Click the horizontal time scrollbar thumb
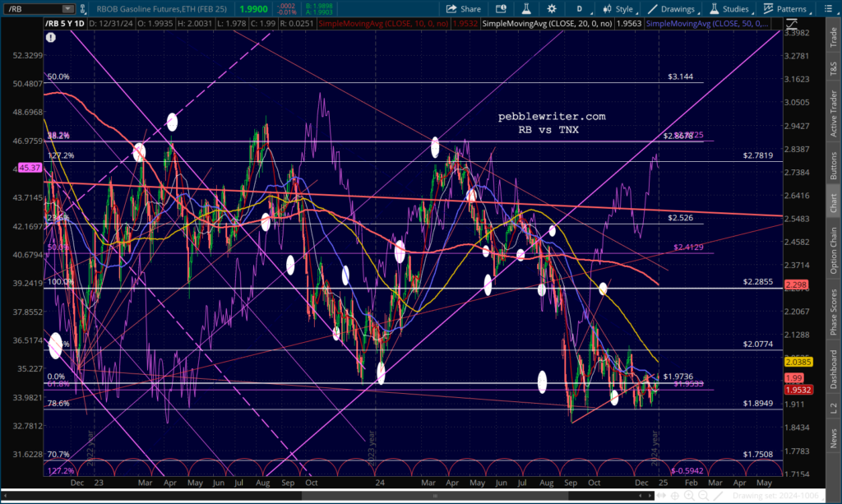 click(x=435, y=496)
